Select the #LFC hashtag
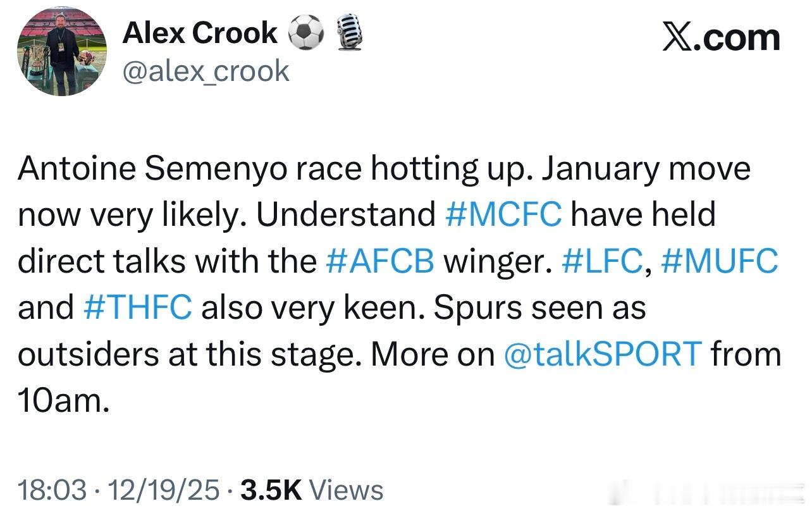812x513 pixels. [601, 261]
